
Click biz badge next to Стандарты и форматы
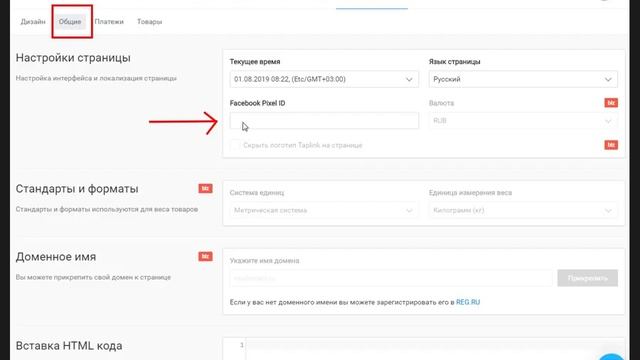coord(205,189)
